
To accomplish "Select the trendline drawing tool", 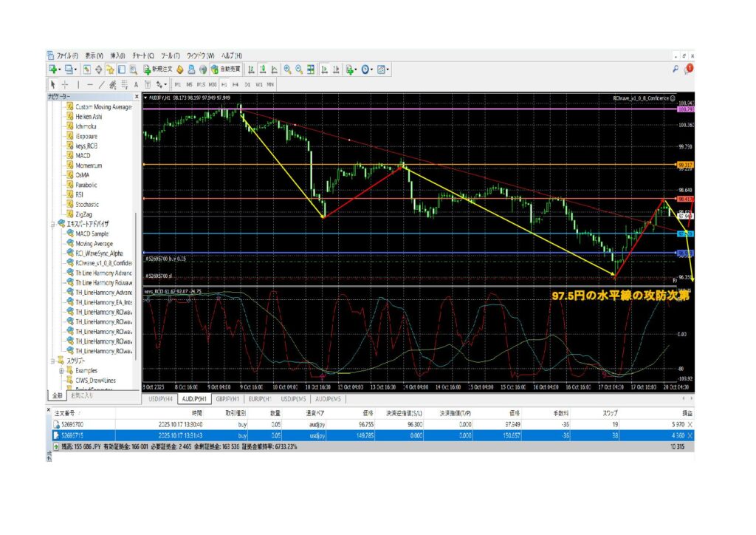I will tap(102, 84).
